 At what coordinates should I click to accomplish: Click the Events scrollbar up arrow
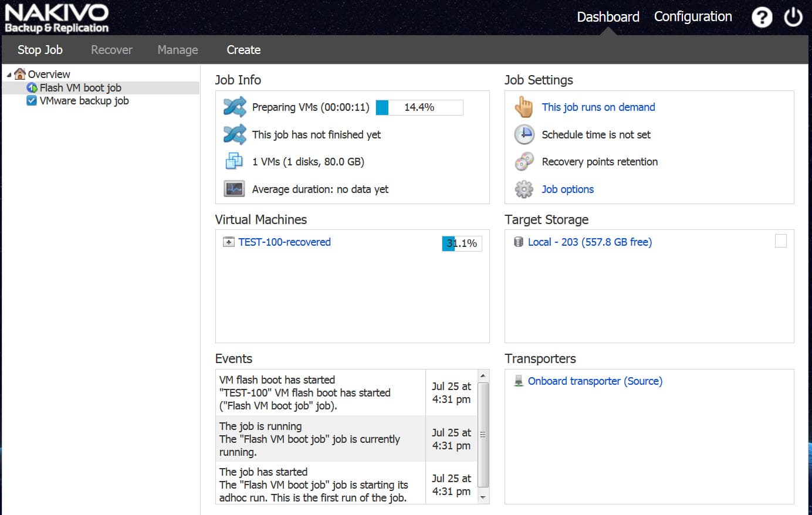click(483, 375)
